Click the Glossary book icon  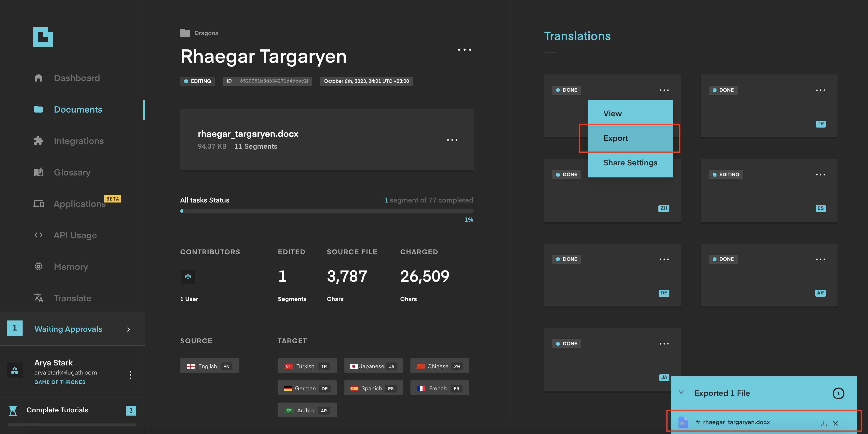tap(38, 172)
